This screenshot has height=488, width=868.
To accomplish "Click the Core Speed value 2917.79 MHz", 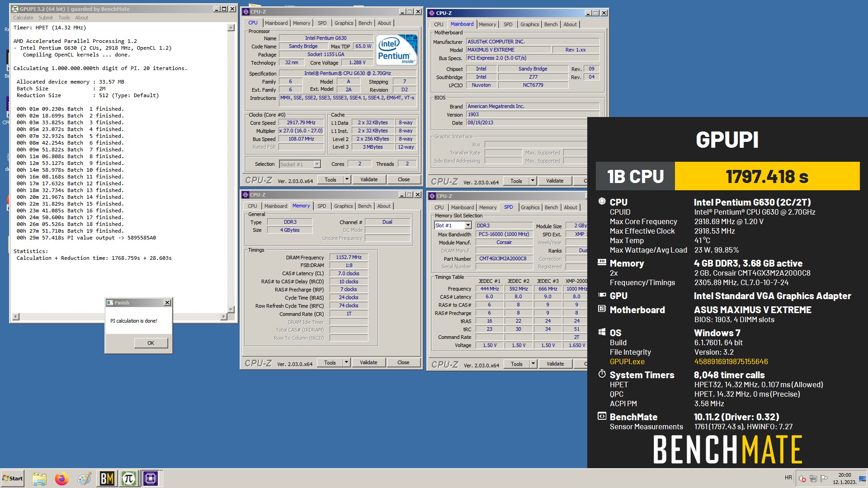I will point(301,122).
